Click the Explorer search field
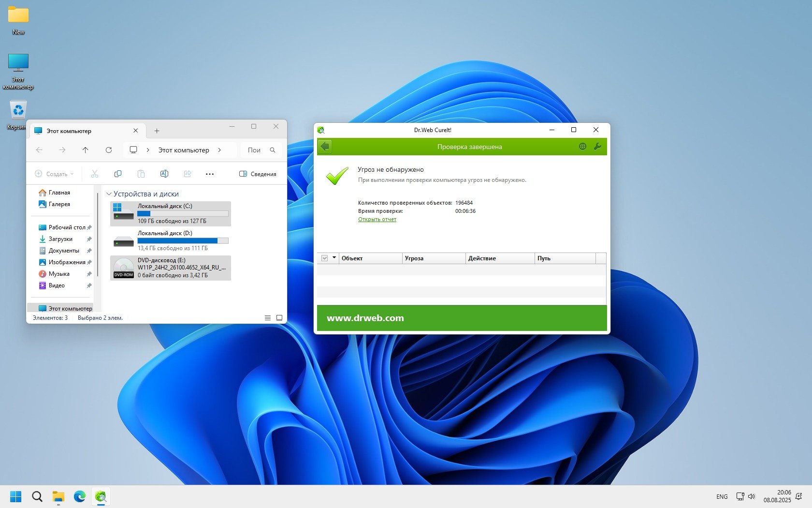The image size is (812, 508). coord(261,150)
